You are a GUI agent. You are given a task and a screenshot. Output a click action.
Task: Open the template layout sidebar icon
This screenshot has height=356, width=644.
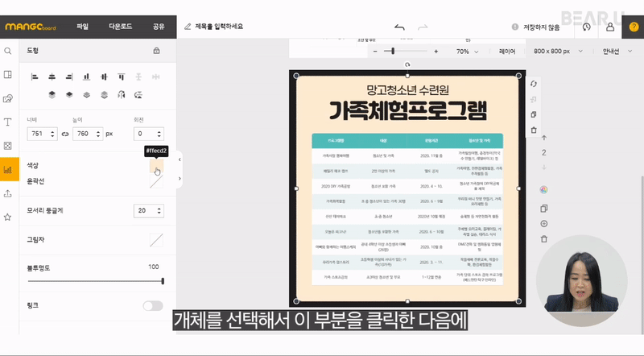[x=8, y=74]
